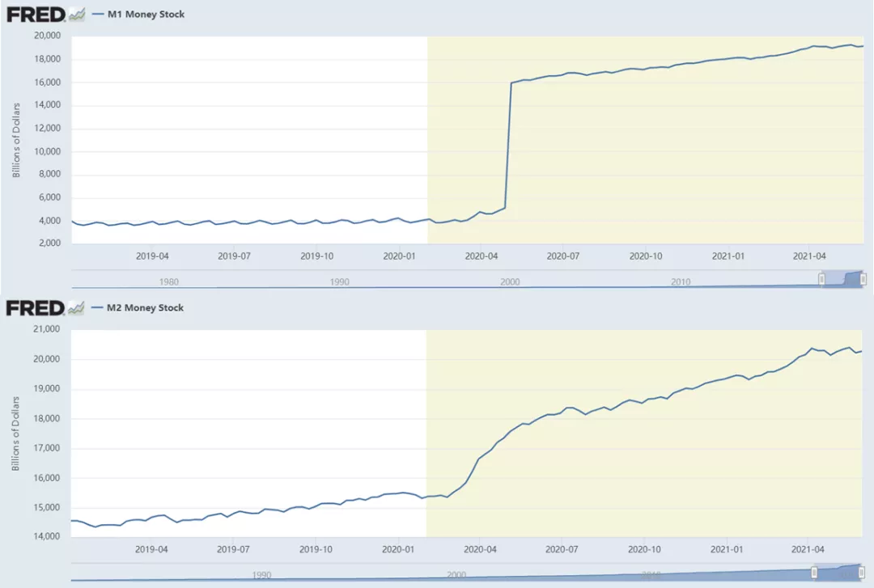Image resolution: width=874 pixels, height=588 pixels.
Task: Click the FRED logo above M1 chart
Action: point(36,15)
